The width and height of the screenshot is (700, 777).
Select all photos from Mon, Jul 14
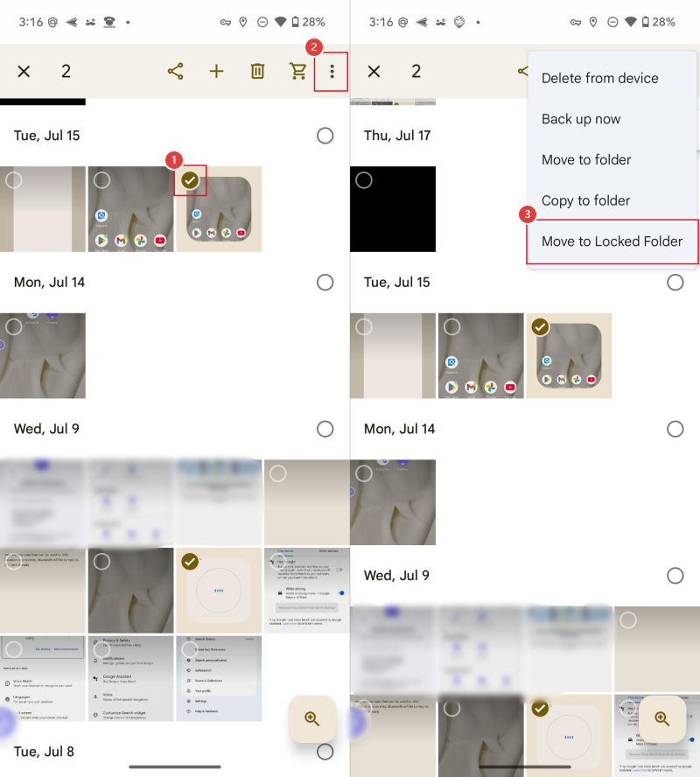(x=325, y=282)
